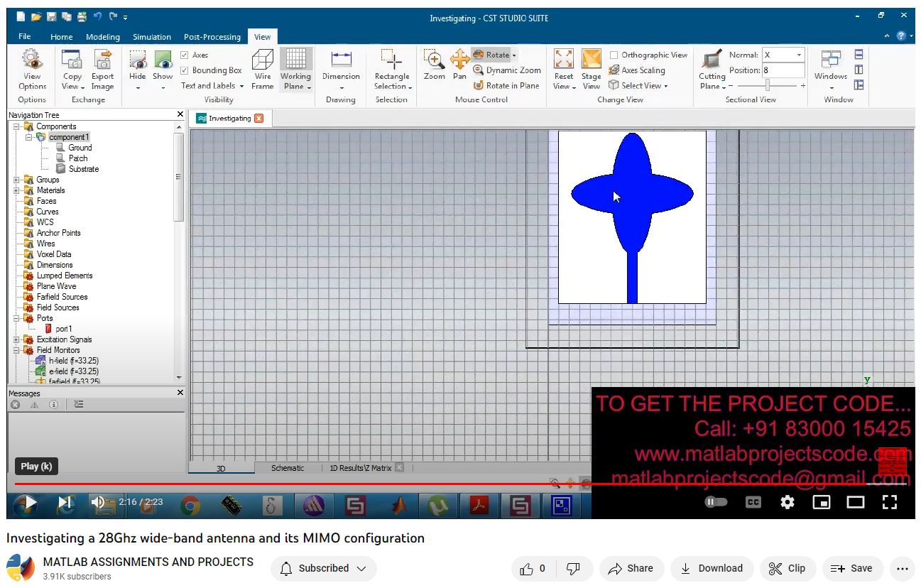This screenshot has width=921, height=588.
Task: Open the Normal direction dropdown
Action: 798,55
